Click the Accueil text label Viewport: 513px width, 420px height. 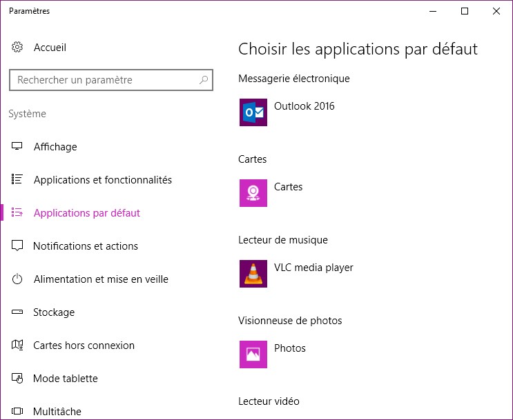pyautogui.click(x=50, y=48)
